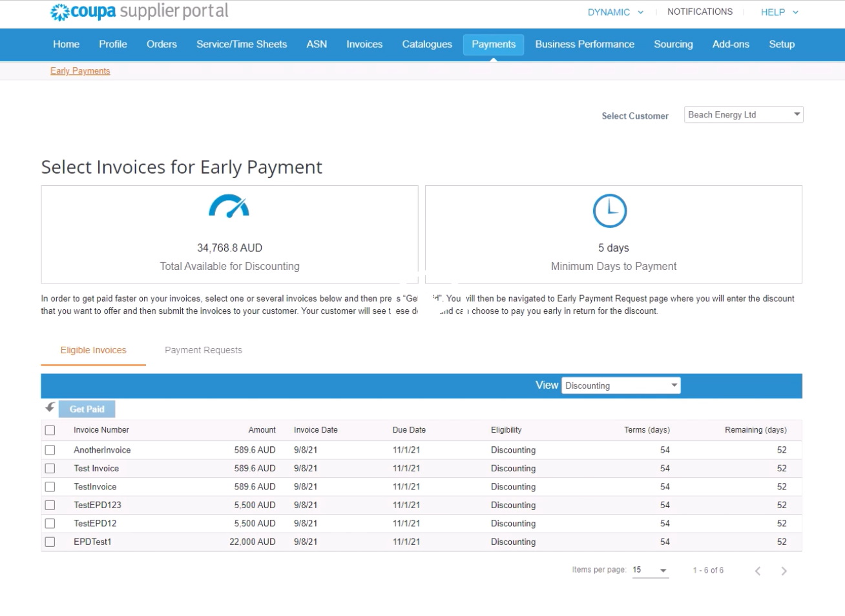The image size is (845, 616).
Task: Go to previous page of results
Action: [x=758, y=571]
